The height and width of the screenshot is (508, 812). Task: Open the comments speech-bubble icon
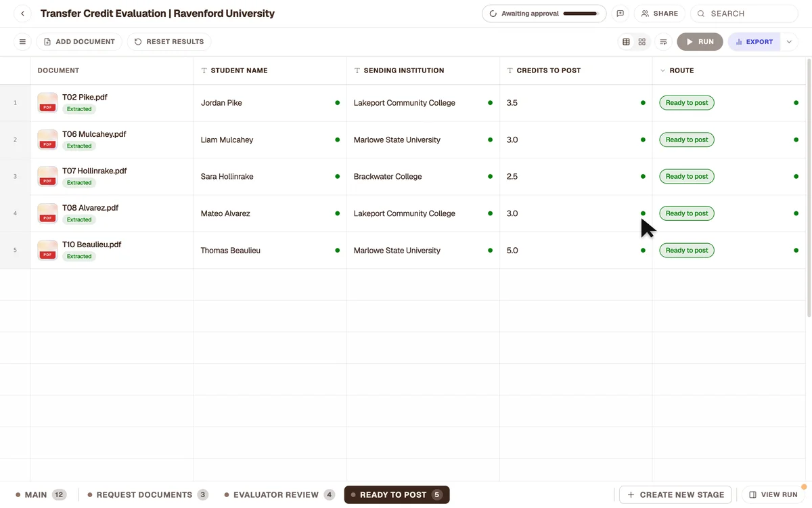(620, 14)
